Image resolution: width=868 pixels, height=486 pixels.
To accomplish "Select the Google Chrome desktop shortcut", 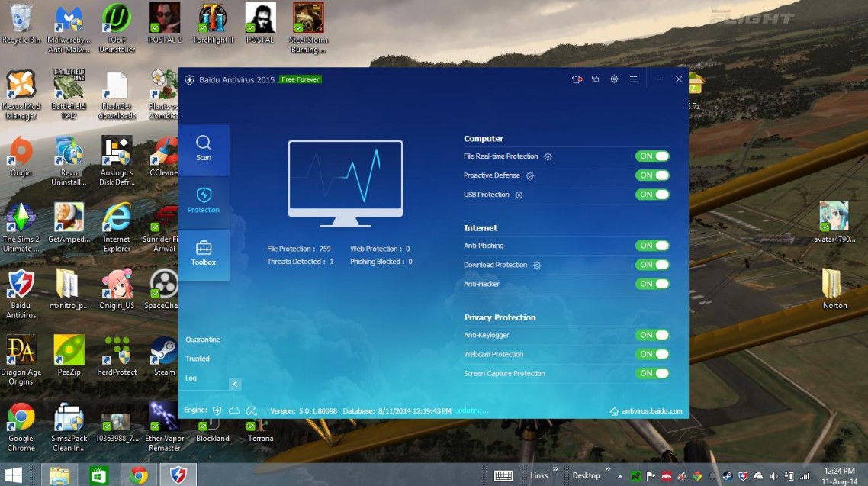I will tap(21, 426).
